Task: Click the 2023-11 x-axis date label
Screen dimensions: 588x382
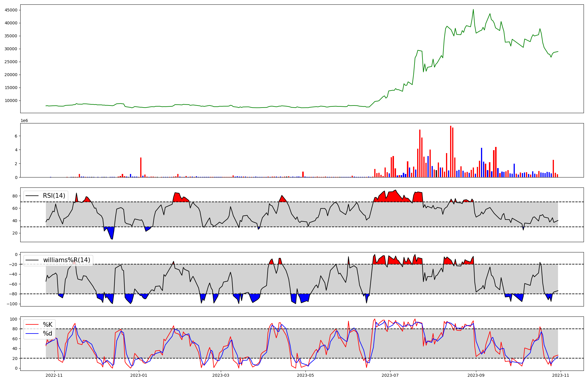Action: 561,375
